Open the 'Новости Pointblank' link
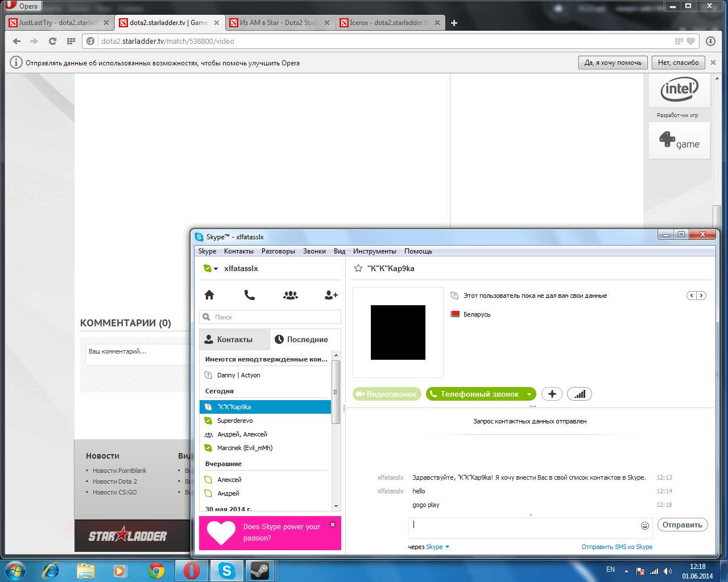Image resolution: width=728 pixels, height=582 pixels. click(x=119, y=471)
